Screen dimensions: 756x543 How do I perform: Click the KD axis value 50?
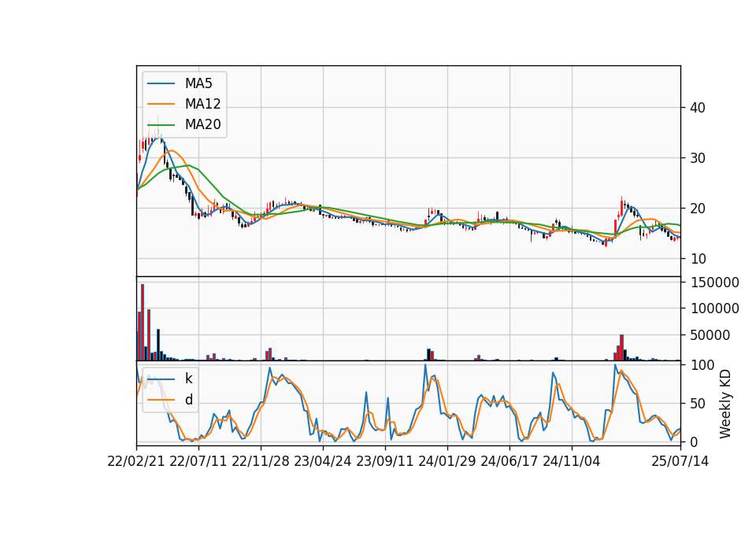[698, 404]
